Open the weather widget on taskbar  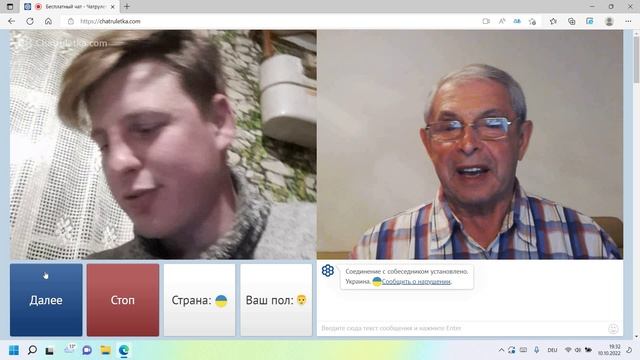pyautogui.click(x=69, y=349)
